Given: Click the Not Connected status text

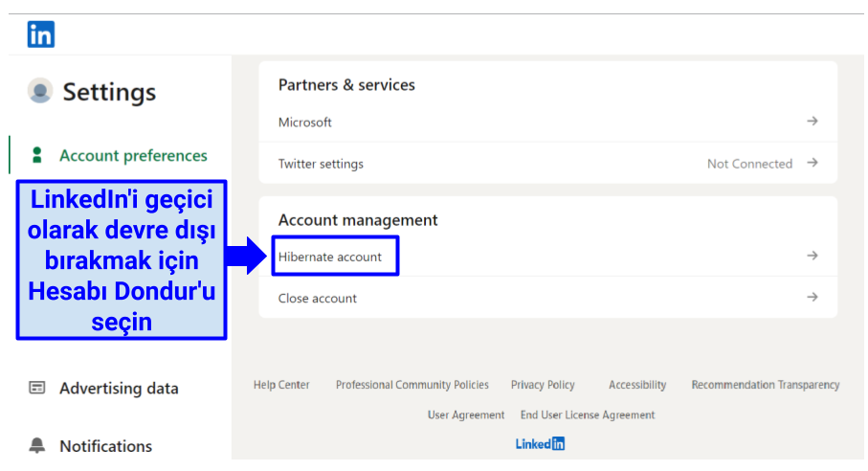Looking at the screenshot, I should [x=749, y=164].
